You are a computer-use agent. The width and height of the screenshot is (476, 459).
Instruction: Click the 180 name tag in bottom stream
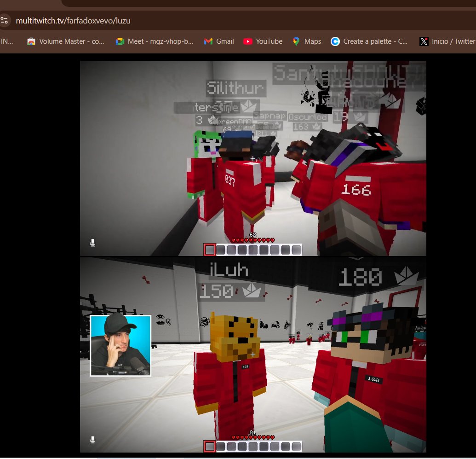[x=360, y=277]
